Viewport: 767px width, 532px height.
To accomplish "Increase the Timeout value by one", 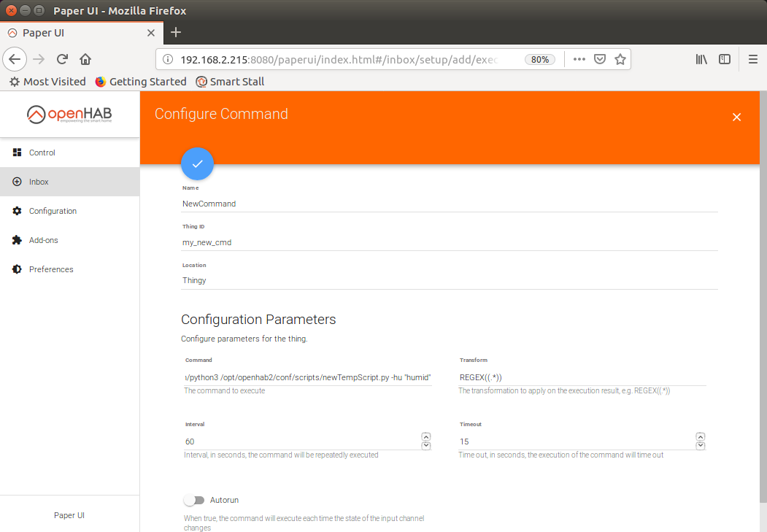I will tap(701, 436).
